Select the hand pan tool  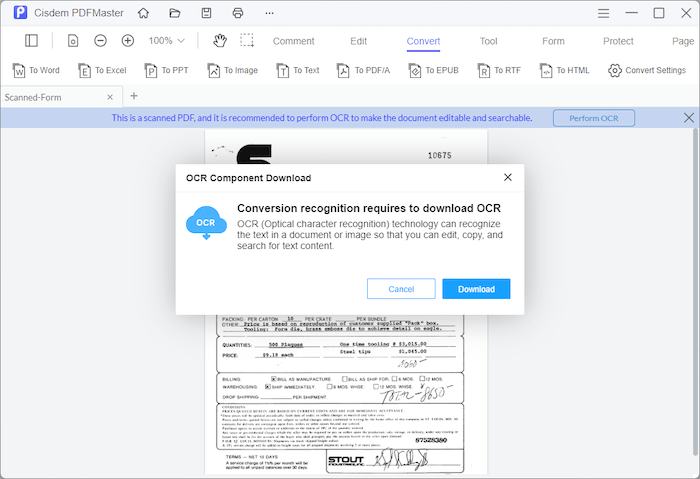[219, 41]
